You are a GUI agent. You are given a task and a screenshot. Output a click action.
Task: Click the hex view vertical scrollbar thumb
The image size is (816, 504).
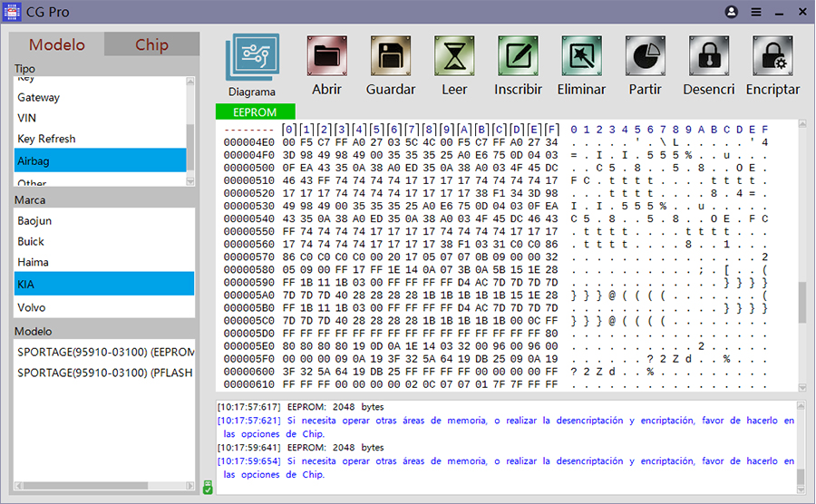point(802,303)
